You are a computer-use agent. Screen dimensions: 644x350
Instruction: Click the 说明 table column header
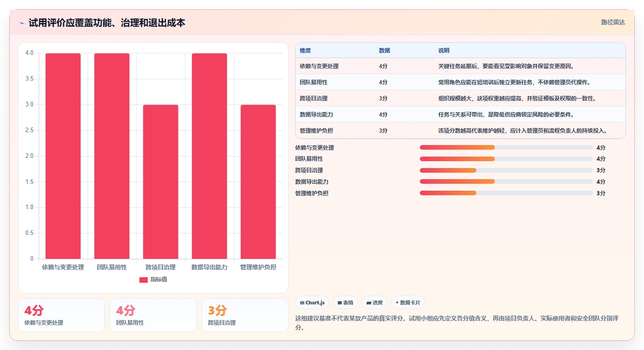(x=444, y=51)
